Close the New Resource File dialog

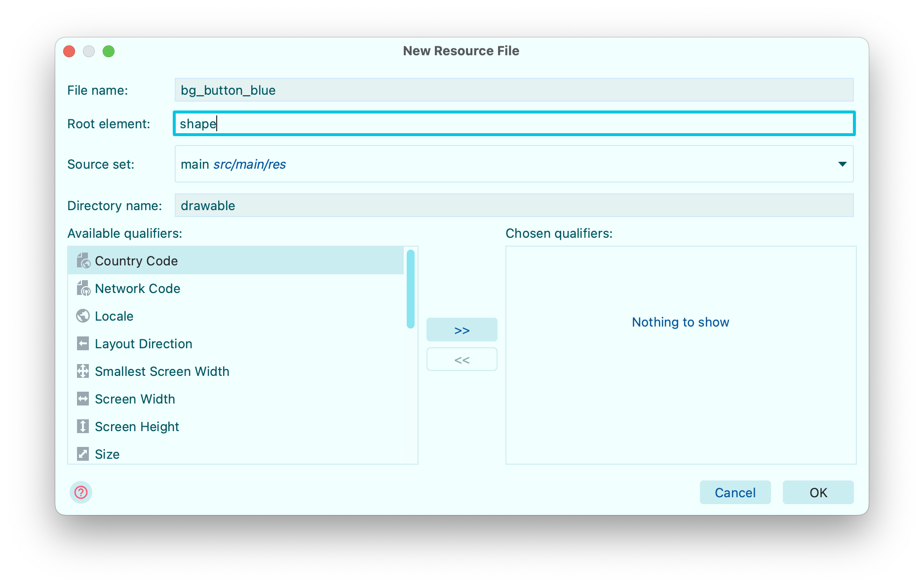click(69, 51)
